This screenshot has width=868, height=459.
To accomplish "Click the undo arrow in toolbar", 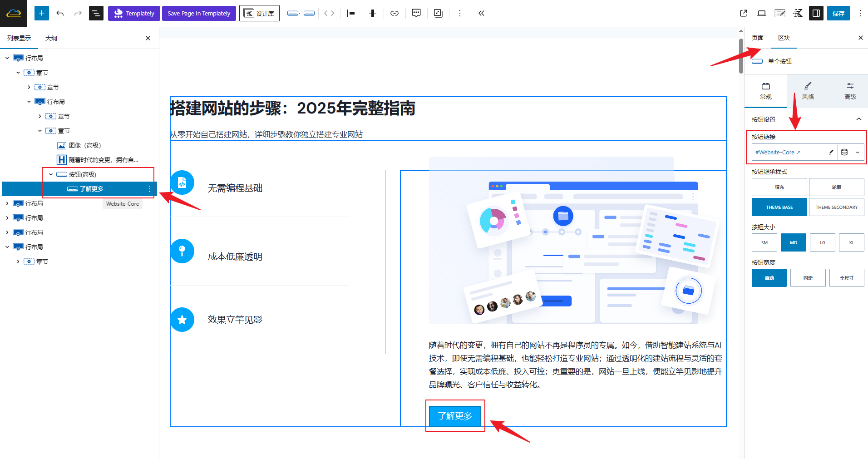I will pyautogui.click(x=60, y=13).
